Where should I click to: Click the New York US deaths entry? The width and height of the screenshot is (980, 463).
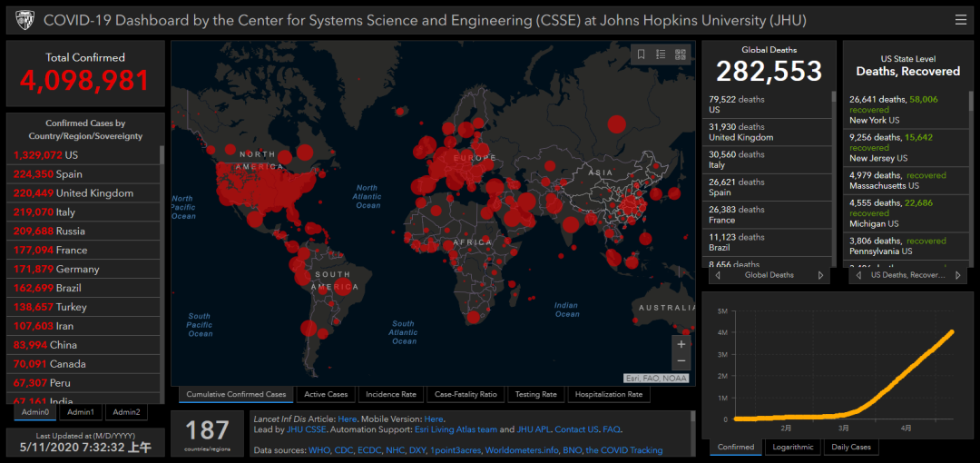906,110
